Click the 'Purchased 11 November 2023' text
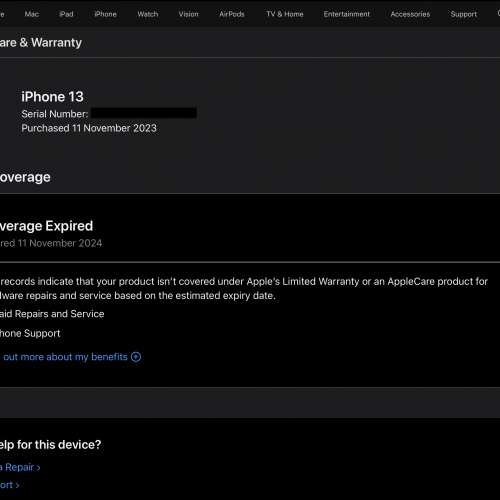Image resolution: width=500 pixels, height=500 pixels. pos(89,128)
